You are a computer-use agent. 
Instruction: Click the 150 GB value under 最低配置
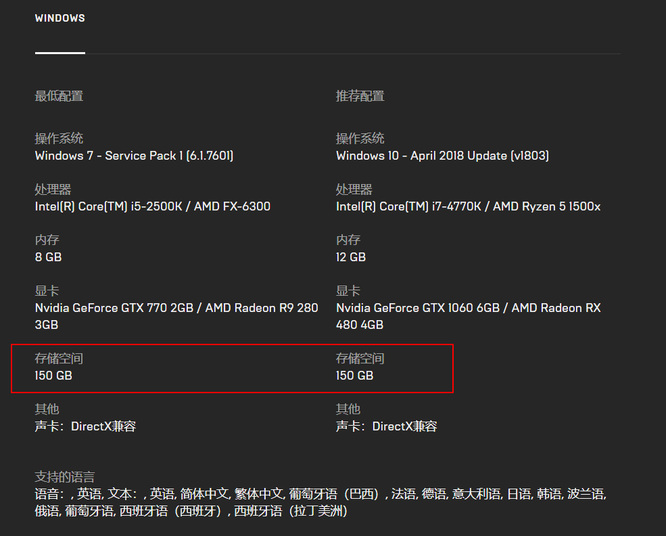click(x=53, y=376)
